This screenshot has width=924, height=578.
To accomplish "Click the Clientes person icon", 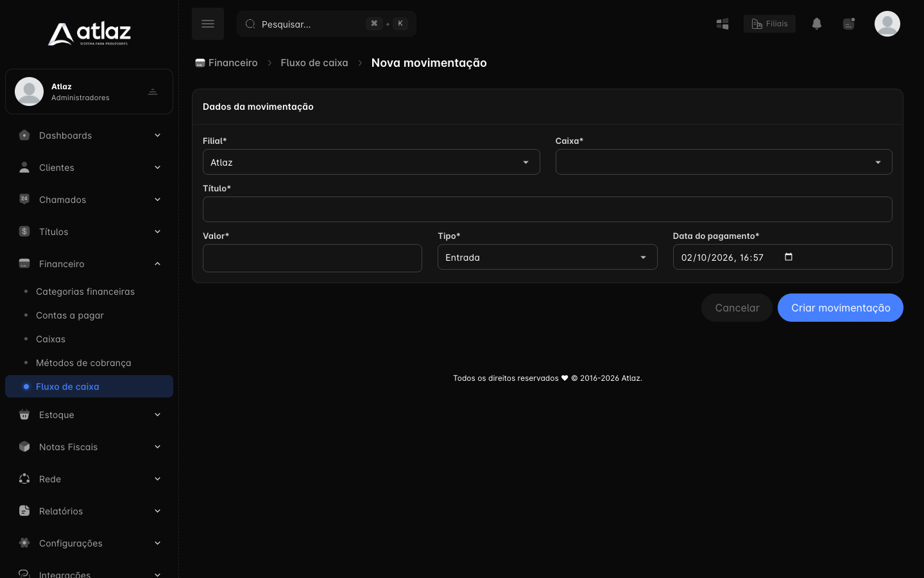I will pos(24,168).
